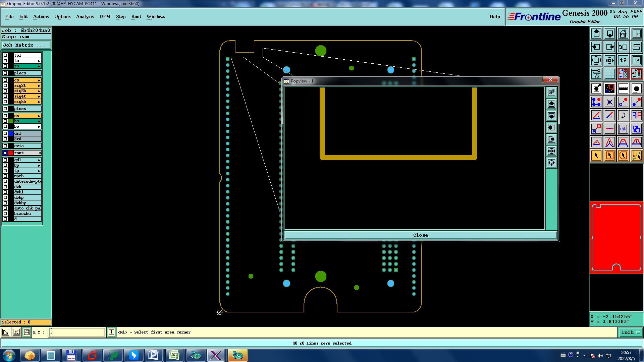Choose the net selection arrow tool
The width and height of the screenshot is (644, 362).
[x=636, y=156]
